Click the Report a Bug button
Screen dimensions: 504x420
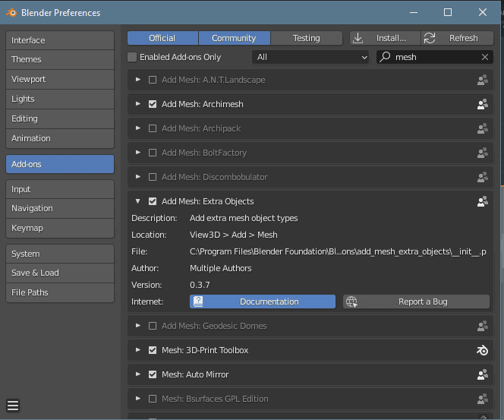coord(416,302)
